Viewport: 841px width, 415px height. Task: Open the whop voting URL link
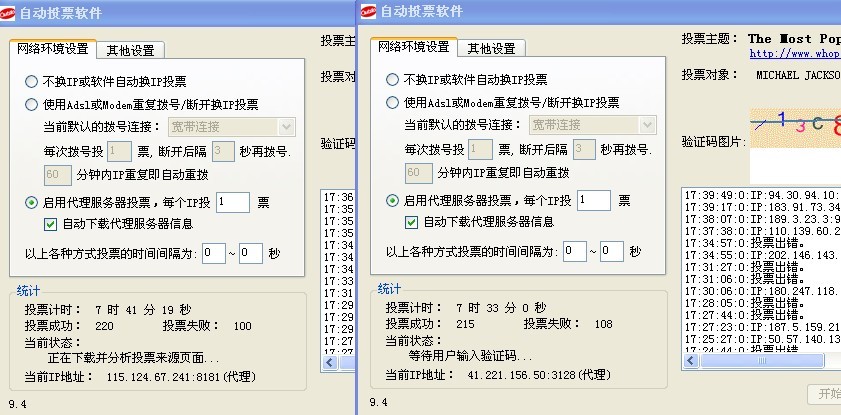coord(795,53)
